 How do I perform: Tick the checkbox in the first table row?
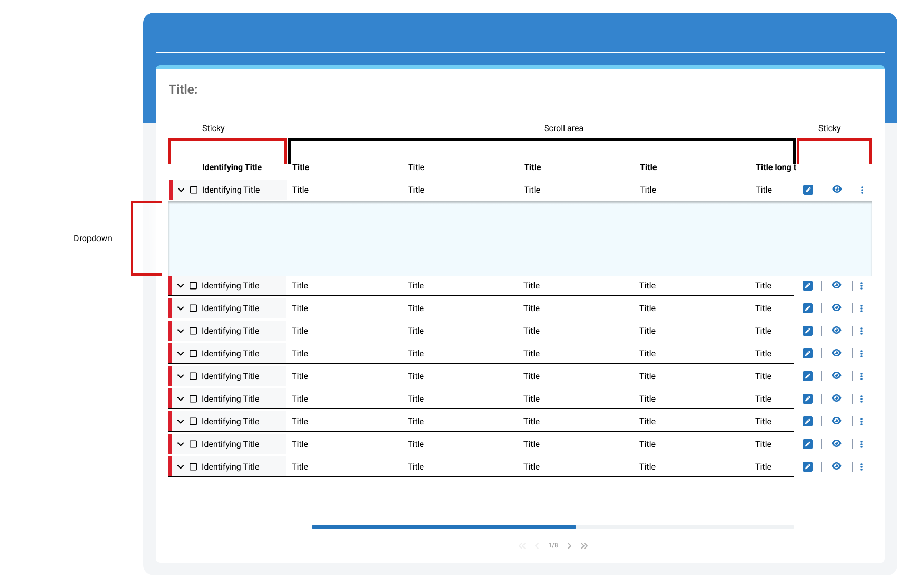coord(194,190)
